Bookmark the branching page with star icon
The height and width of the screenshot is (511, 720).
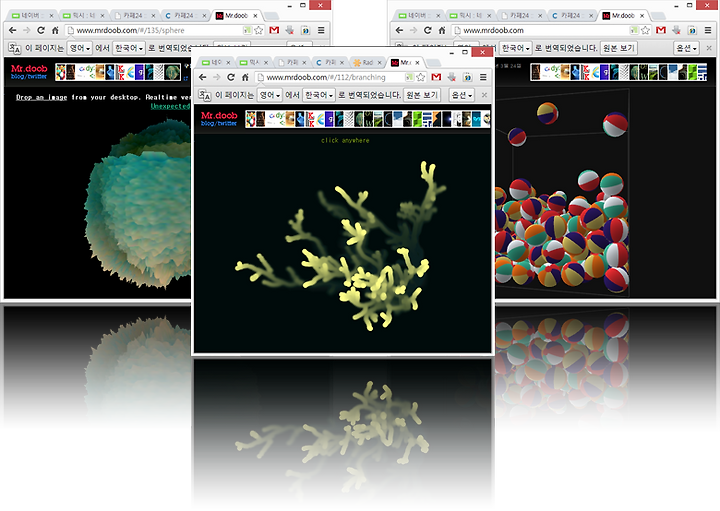(421, 77)
